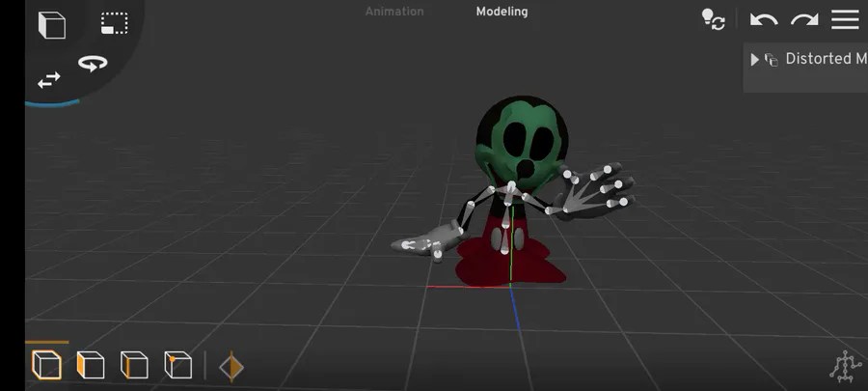Choose edge selection mode cube
Image resolution: width=868 pixels, height=391 pixels.
click(x=134, y=366)
